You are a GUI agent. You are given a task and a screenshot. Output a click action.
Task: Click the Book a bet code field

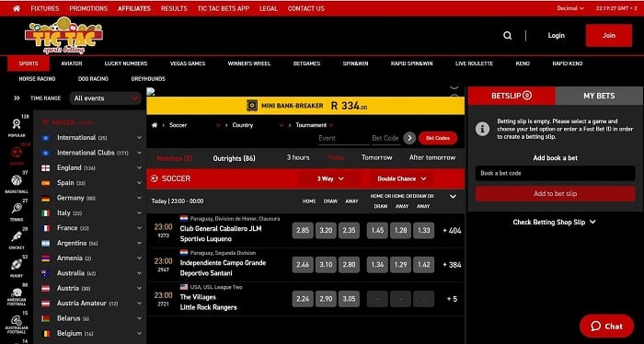pos(556,173)
